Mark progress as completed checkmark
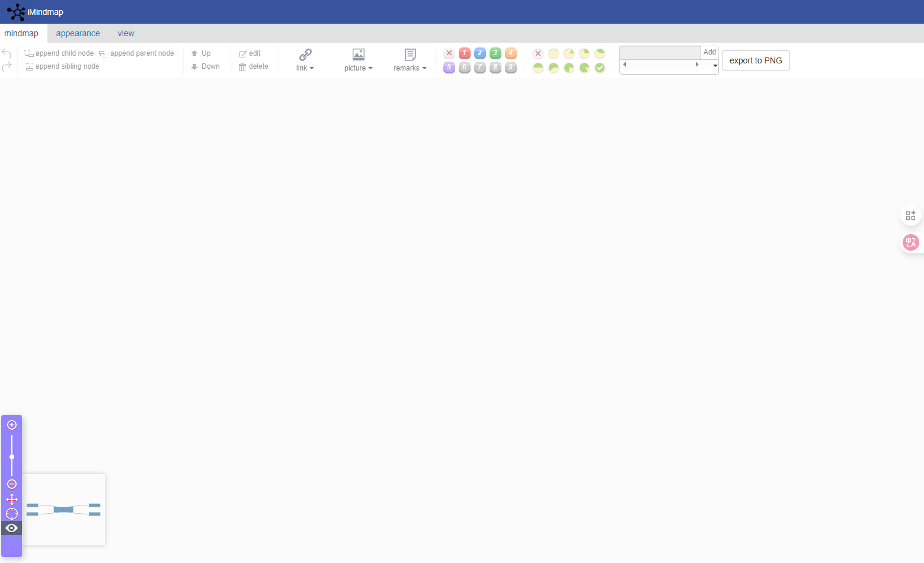The width and height of the screenshot is (924, 563). [600, 68]
